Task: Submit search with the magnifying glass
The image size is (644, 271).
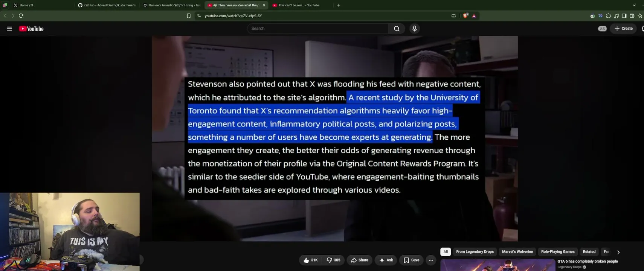Action: [x=397, y=29]
